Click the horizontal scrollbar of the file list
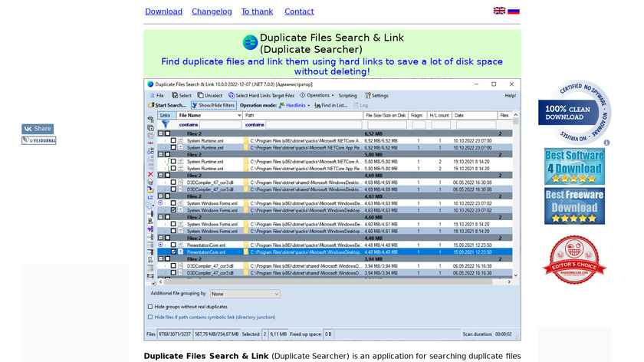Viewport: 644px width, 362px height. [x=328, y=282]
